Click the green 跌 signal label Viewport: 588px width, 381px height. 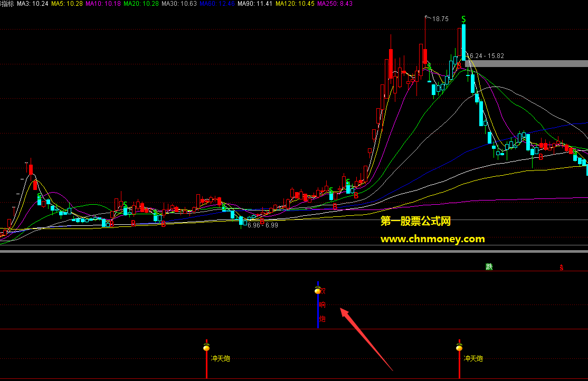point(489,266)
